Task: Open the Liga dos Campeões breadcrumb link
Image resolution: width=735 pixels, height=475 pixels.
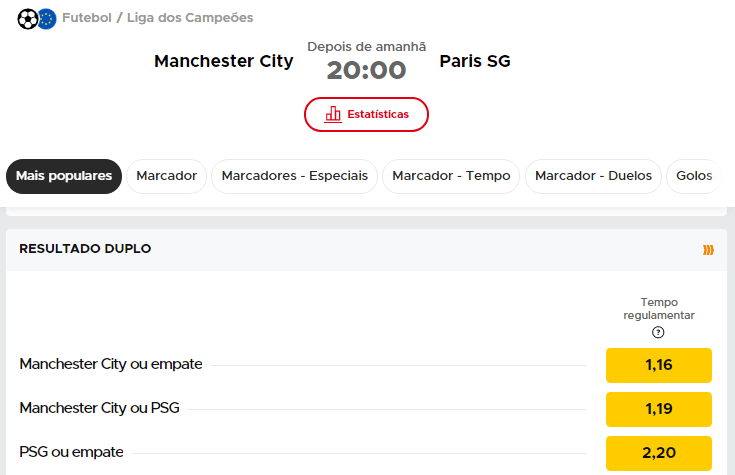Action: click(x=190, y=18)
